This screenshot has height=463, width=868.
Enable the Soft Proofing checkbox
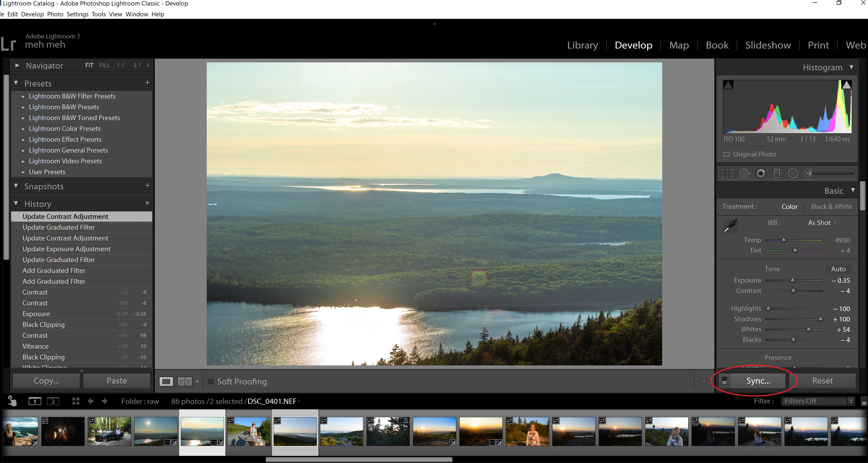[211, 381]
